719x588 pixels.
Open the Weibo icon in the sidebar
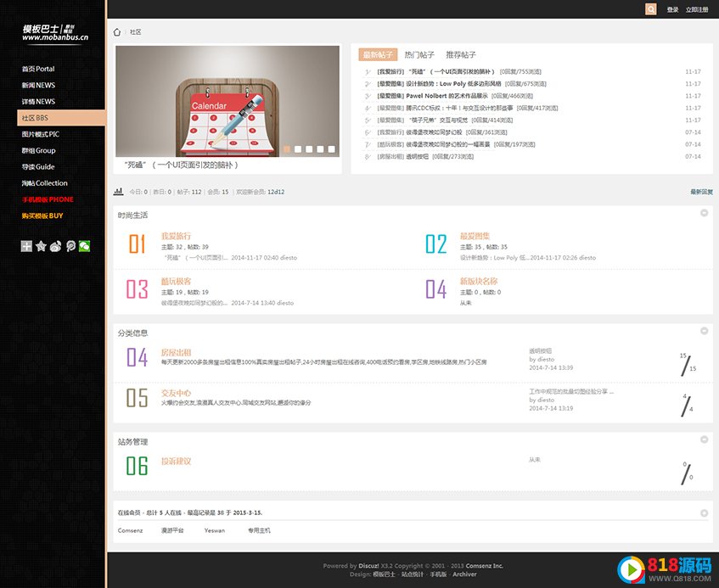click(55, 246)
